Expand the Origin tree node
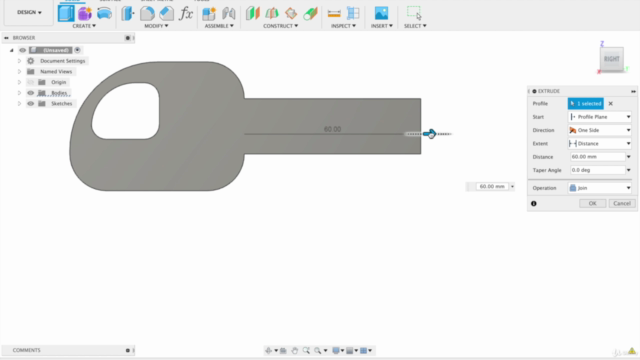The image size is (640, 360). point(19,82)
